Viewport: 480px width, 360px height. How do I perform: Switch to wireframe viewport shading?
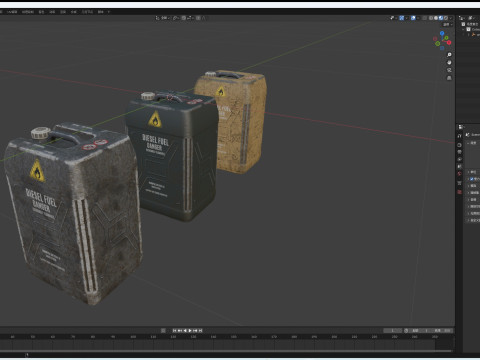coord(431,18)
